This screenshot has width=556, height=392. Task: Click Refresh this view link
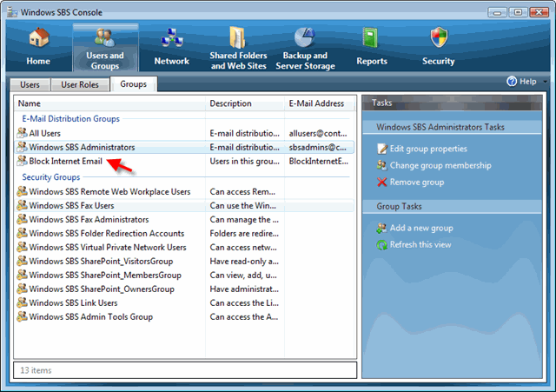[420, 244]
